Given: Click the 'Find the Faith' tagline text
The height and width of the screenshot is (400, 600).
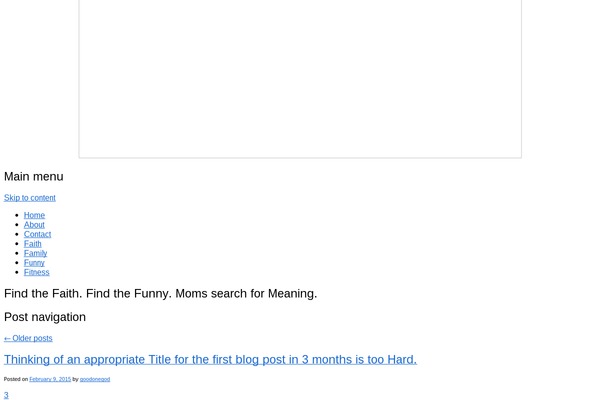Looking at the screenshot, I should click(x=160, y=294).
